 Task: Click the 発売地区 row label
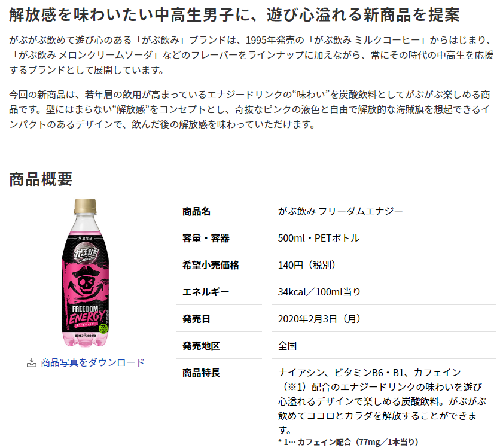(201, 346)
